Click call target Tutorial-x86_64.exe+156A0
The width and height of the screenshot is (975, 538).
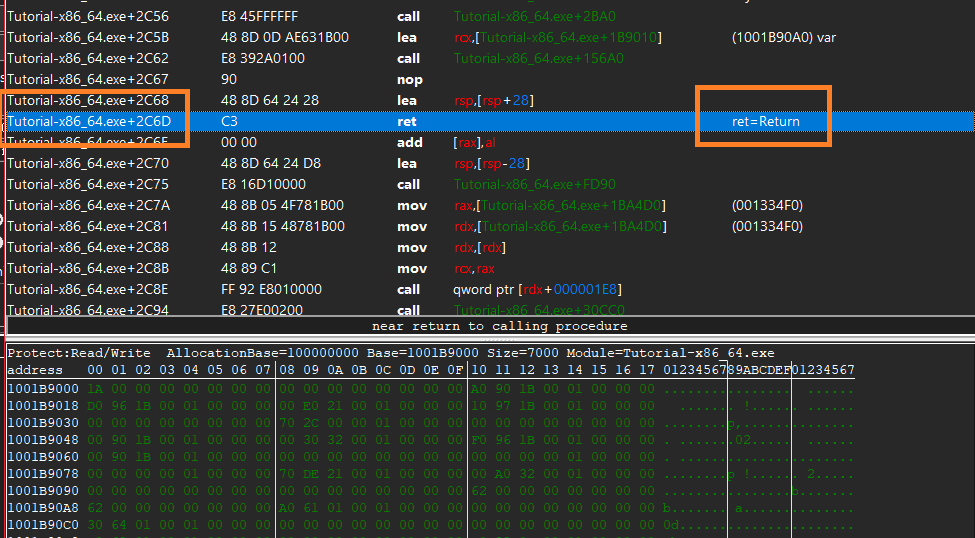click(538, 58)
